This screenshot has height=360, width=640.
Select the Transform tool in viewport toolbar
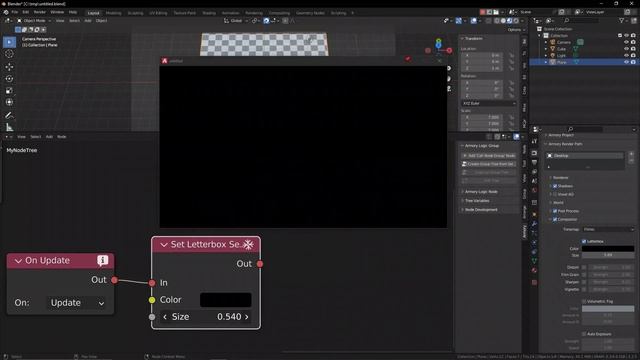point(9,102)
